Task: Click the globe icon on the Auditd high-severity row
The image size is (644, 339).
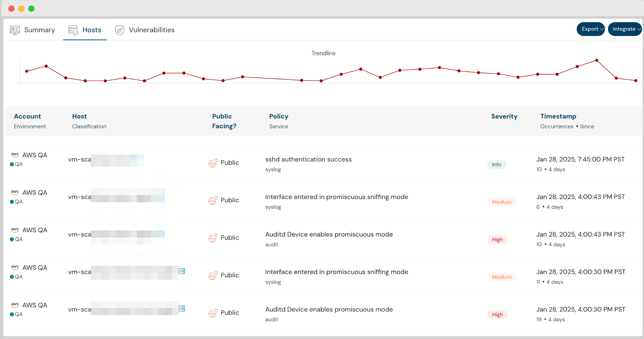Action: (214, 238)
